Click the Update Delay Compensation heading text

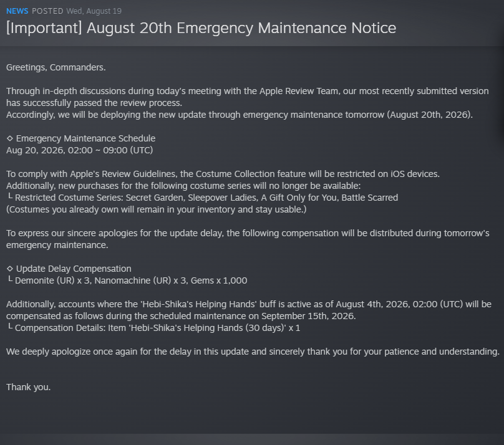tap(74, 269)
